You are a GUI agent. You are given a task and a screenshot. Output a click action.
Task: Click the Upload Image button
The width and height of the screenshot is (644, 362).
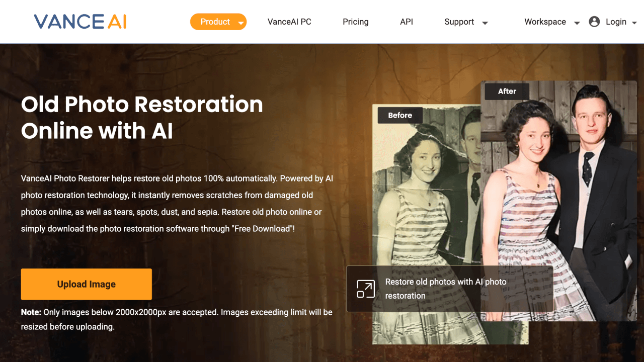tap(87, 284)
